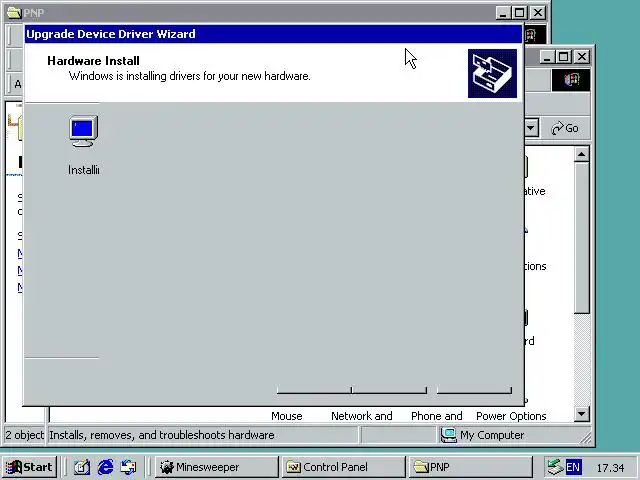Maximize the Control Panel window

(563, 56)
